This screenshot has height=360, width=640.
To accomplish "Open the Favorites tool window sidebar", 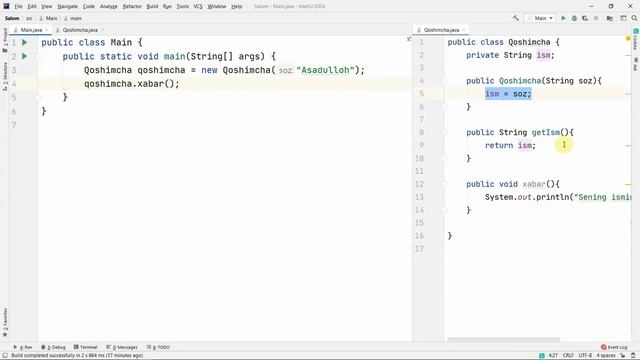I will (5, 322).
